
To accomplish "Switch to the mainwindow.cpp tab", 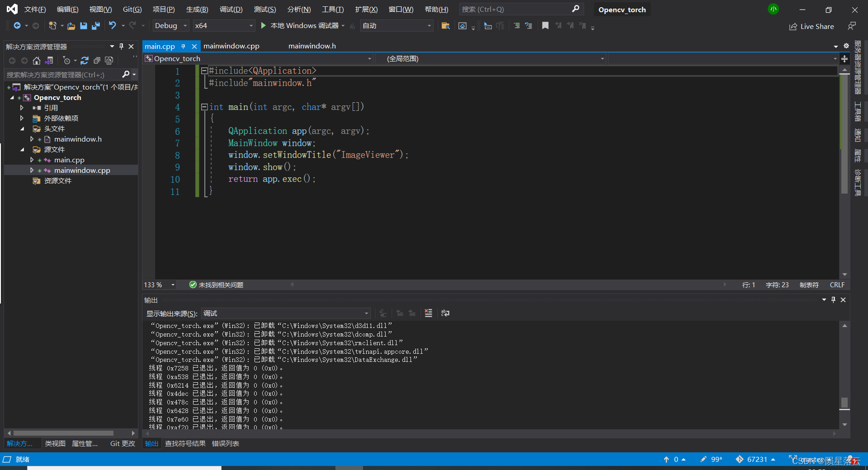I will click(x=231, y=46).
